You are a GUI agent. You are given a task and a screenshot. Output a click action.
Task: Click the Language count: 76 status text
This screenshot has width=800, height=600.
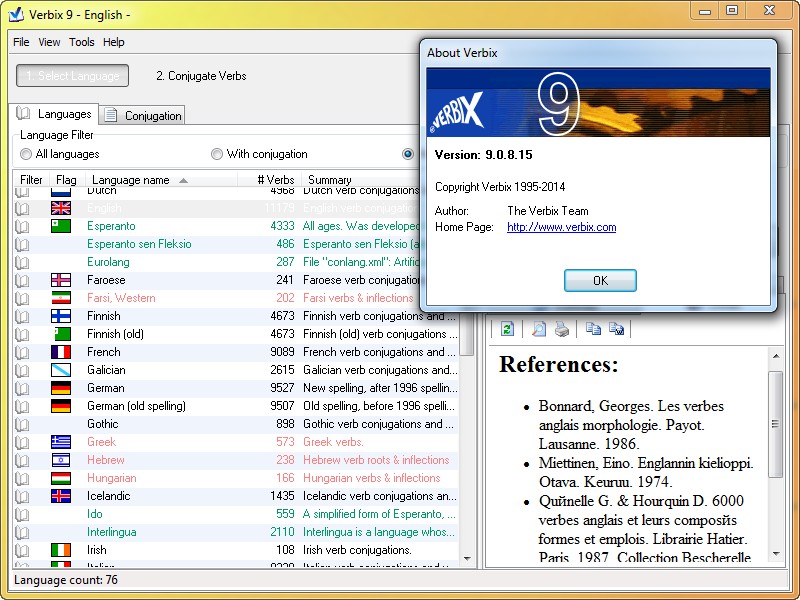[x=66, y=580]
